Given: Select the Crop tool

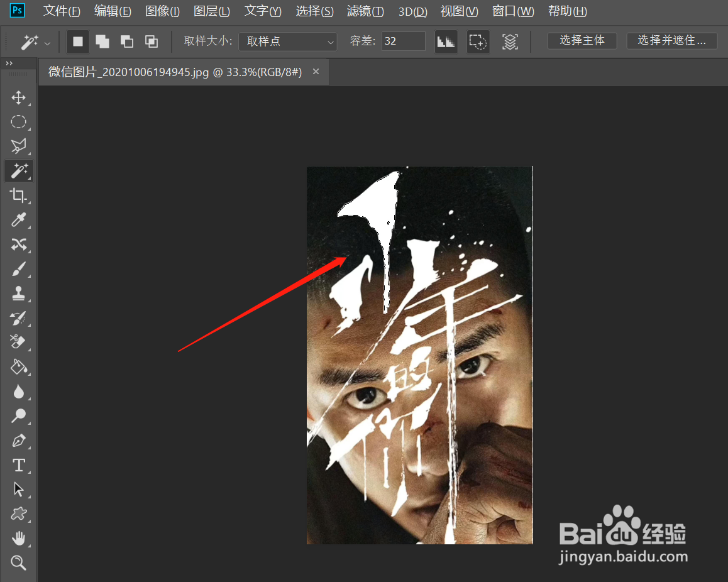Looking at the screenshot, I should point(19,195).
